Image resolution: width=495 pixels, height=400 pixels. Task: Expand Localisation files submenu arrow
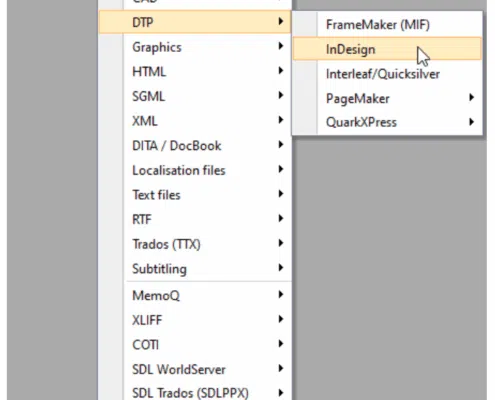281,169
